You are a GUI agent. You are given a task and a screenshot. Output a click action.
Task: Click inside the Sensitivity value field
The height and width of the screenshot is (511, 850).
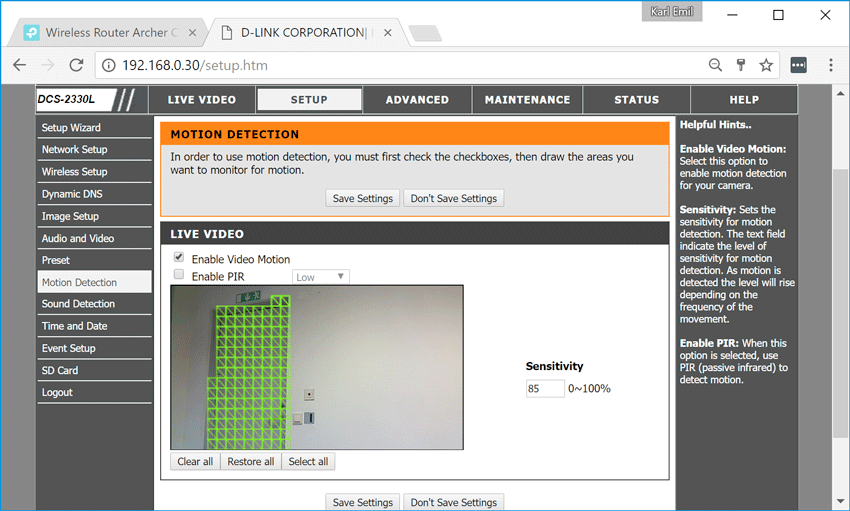(x=545, y=388)
